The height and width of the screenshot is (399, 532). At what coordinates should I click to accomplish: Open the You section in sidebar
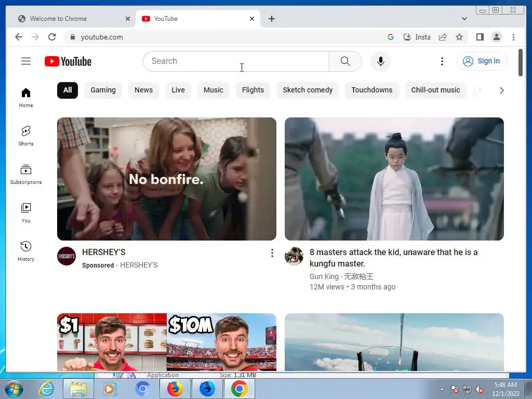coord(26,212)
